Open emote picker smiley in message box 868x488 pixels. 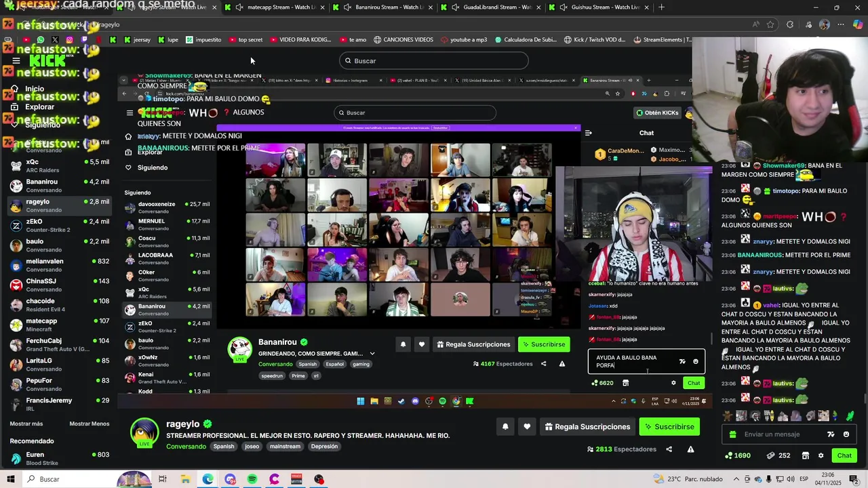[846, 434]
